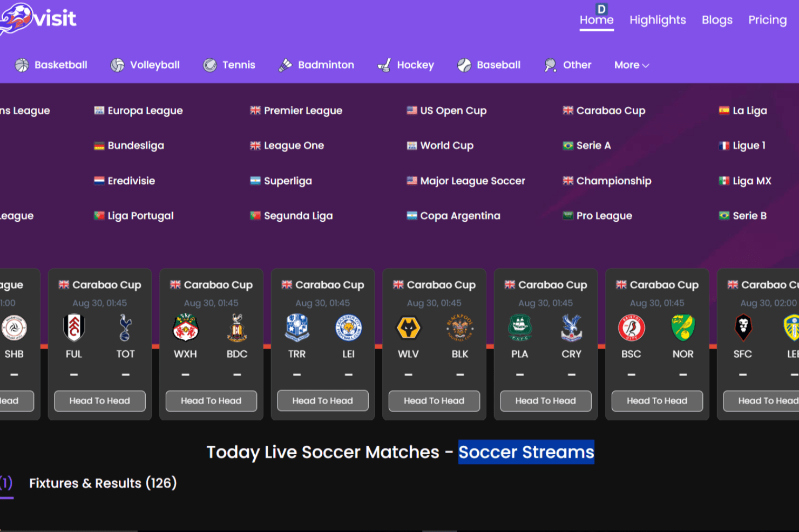Open Blogs from the top navigation
This screenshot has width=799, height=532.
717,20
